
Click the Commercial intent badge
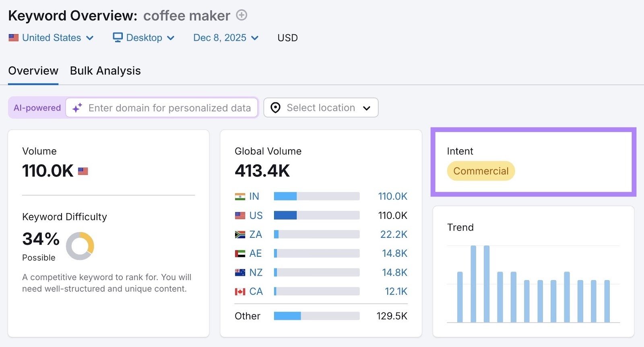(481, 171)
